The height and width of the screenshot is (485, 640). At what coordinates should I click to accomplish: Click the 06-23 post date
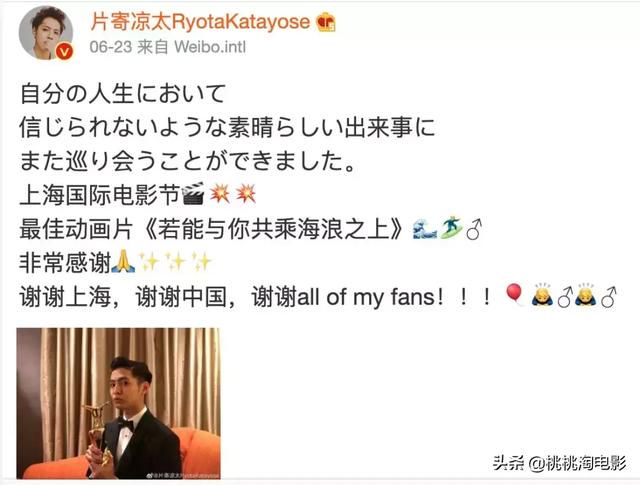point(111,47)
